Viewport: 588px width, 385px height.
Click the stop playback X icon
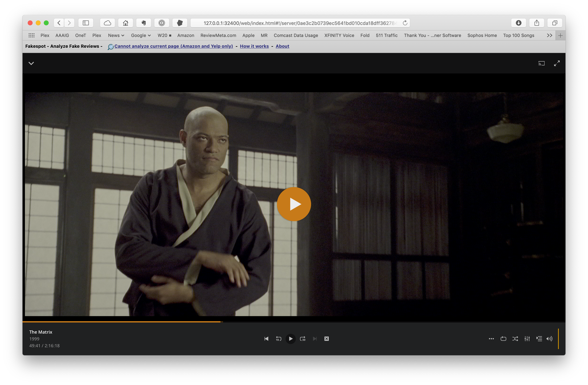pos(326,339)
